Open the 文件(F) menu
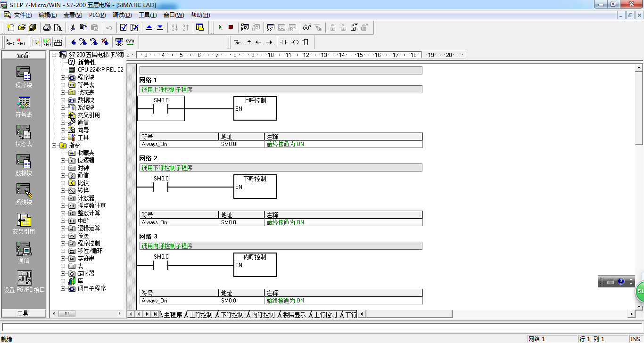Viewport: 644px width, 343px height. pos(23,15)
